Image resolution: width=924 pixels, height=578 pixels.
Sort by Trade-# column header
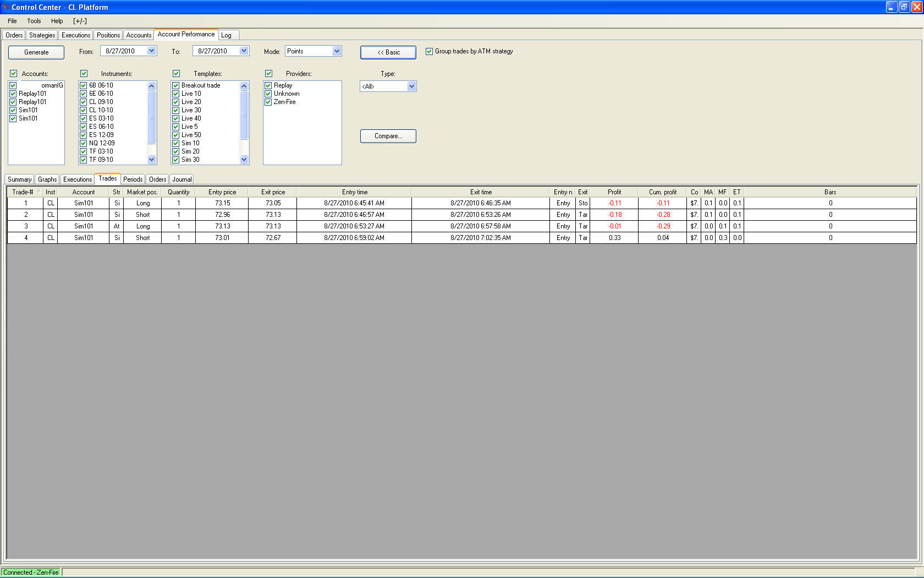pyautogui.click(x=25, y=192)
